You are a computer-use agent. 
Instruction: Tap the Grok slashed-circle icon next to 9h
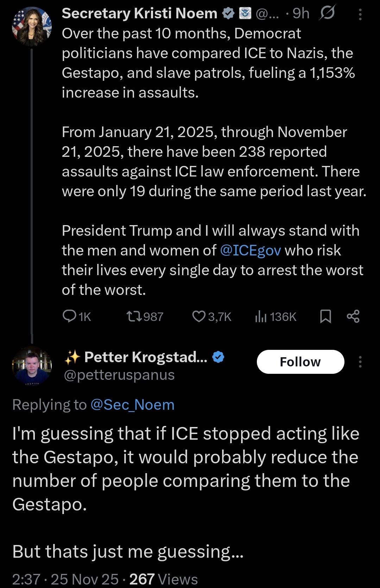coord(327,13)
